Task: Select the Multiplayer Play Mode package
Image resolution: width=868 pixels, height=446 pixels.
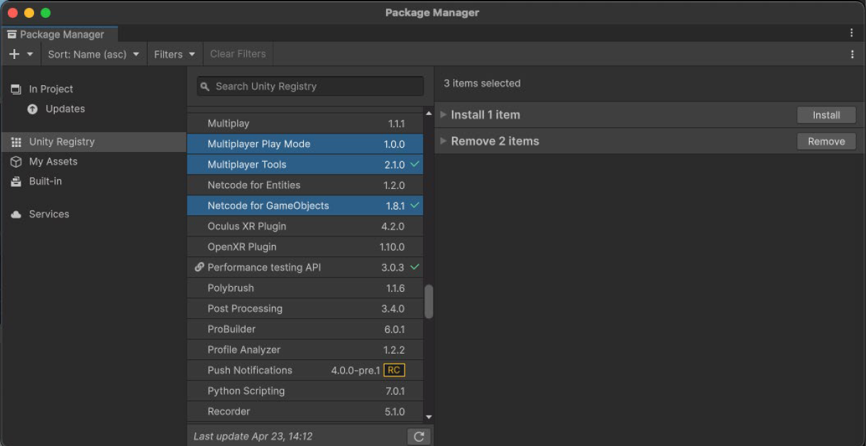Action: 305,144
